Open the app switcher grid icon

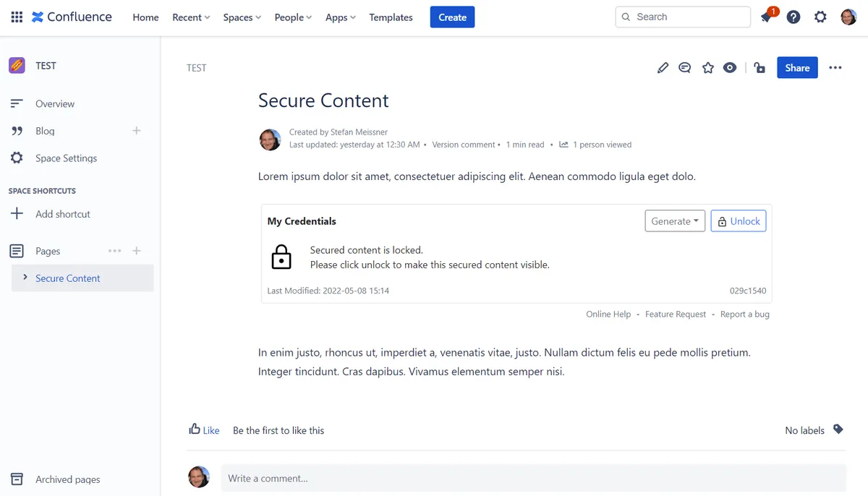(17, 17)
